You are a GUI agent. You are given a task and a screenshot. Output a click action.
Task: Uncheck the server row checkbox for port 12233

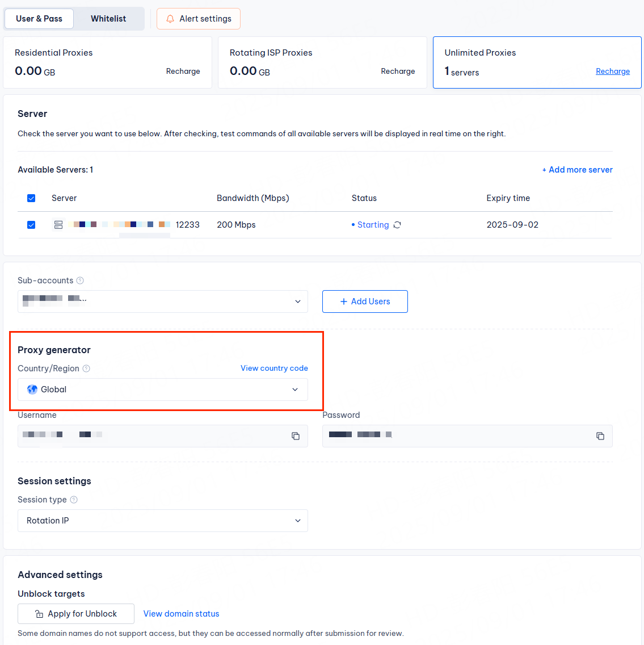31,225
